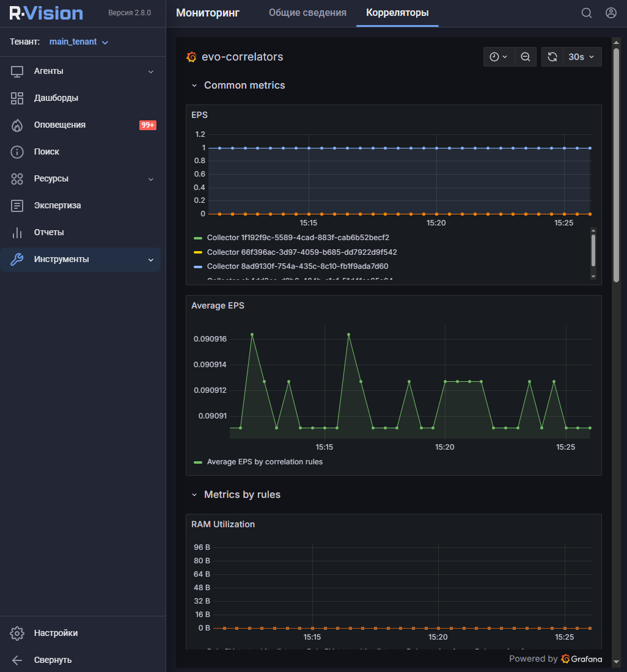Click the dashboard scroll up arrow
Screen dimensions: 627x672
click(x=616, y=42)
